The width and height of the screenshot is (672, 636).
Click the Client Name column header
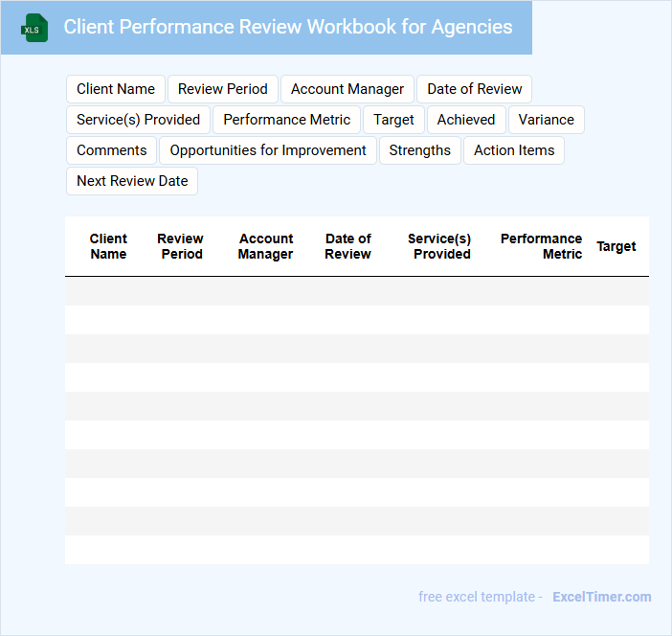pyautogui.click(x=108, y=246)
